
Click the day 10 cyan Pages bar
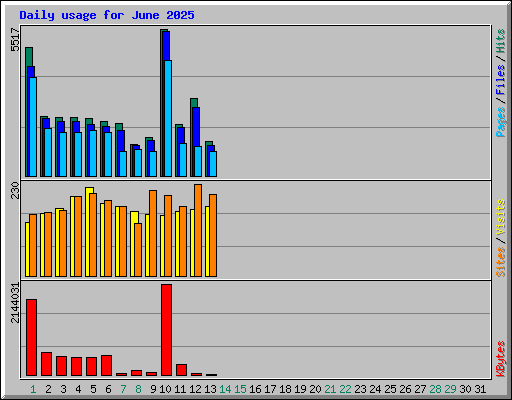(168, 118)
